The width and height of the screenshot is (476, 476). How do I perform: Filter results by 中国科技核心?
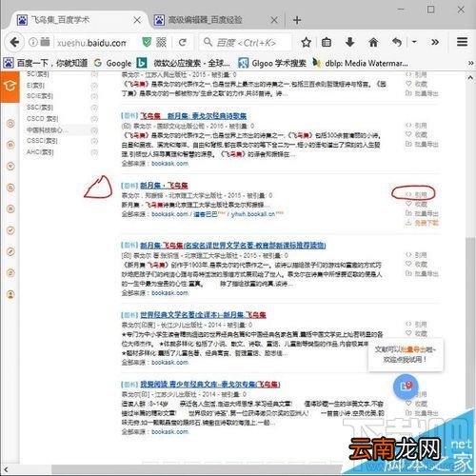tap(47, 130)
